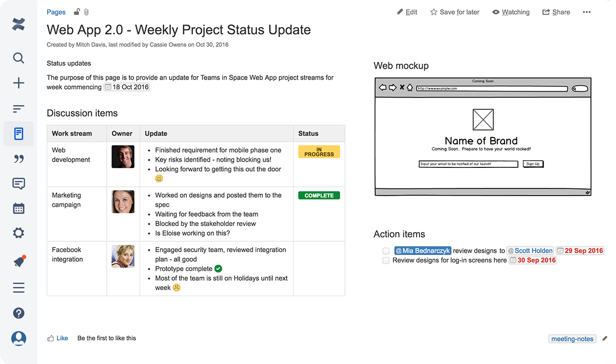Check the Mia Bednarczyk action item

point(386,251)
